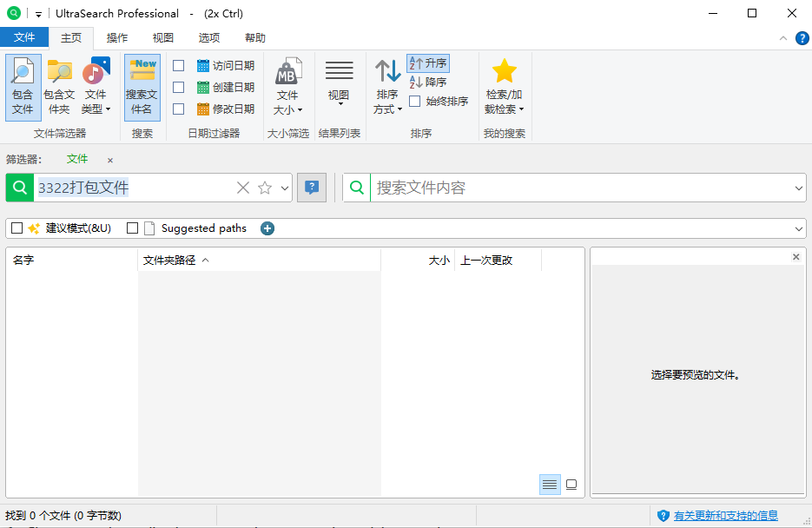Enable the 访问日期 checkbox
This screenshot has width=812, height=528.
tap(179, 66)
